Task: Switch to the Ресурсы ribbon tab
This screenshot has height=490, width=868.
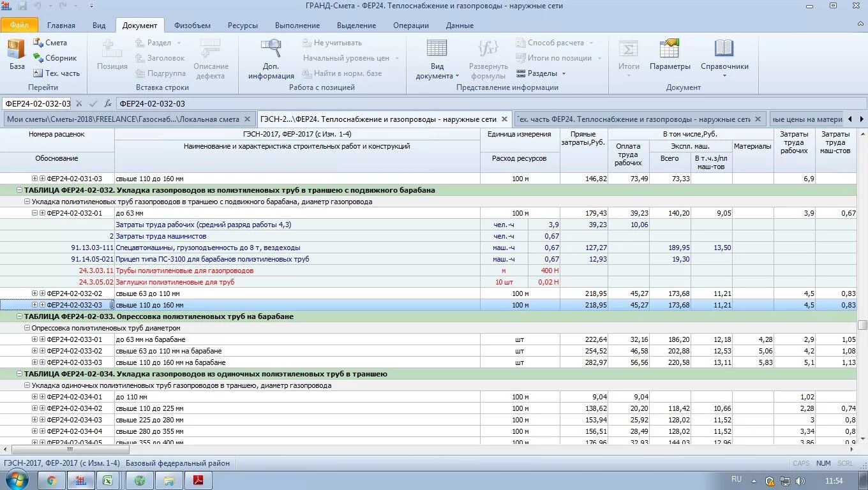Action: 243,26
